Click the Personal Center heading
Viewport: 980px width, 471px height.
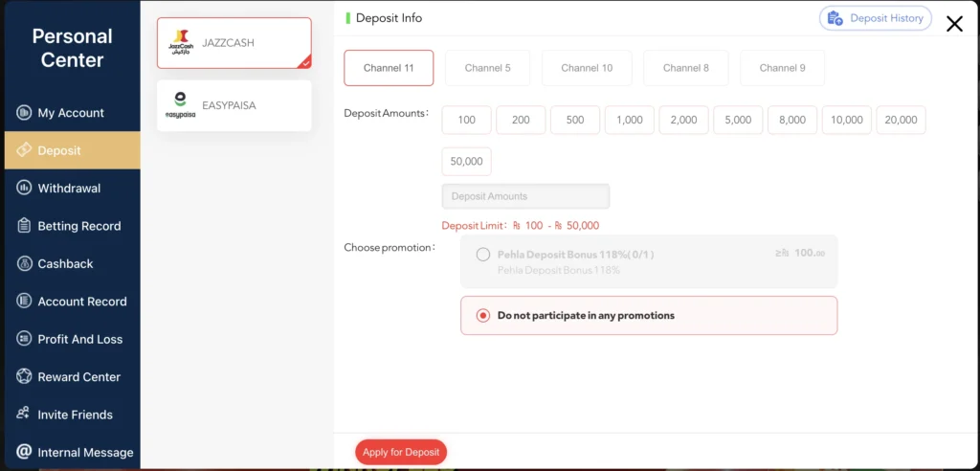tap(73, 48)
